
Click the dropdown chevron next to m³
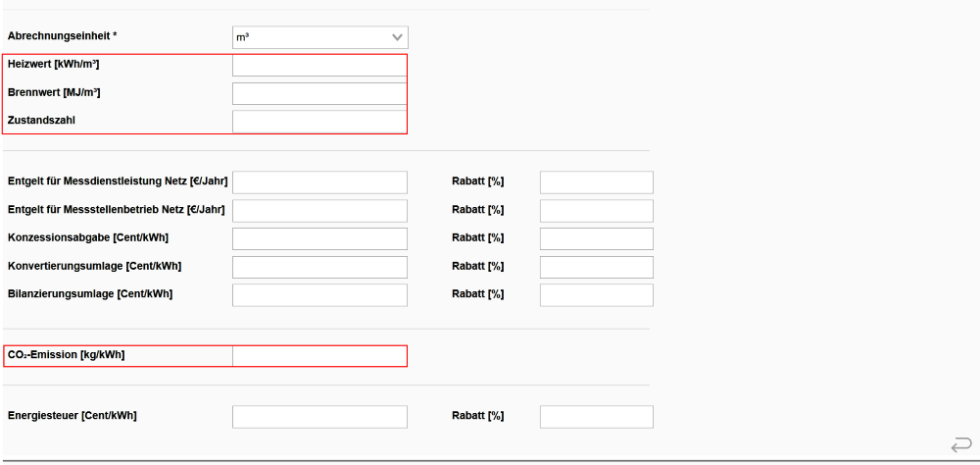click(x=397, y=37)
